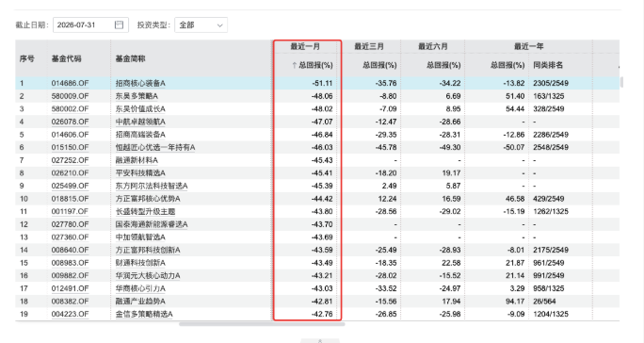This screenshot has height=343, width=644.
Task: Open fund name 中航卓越领航A
Action: point(140,122)
